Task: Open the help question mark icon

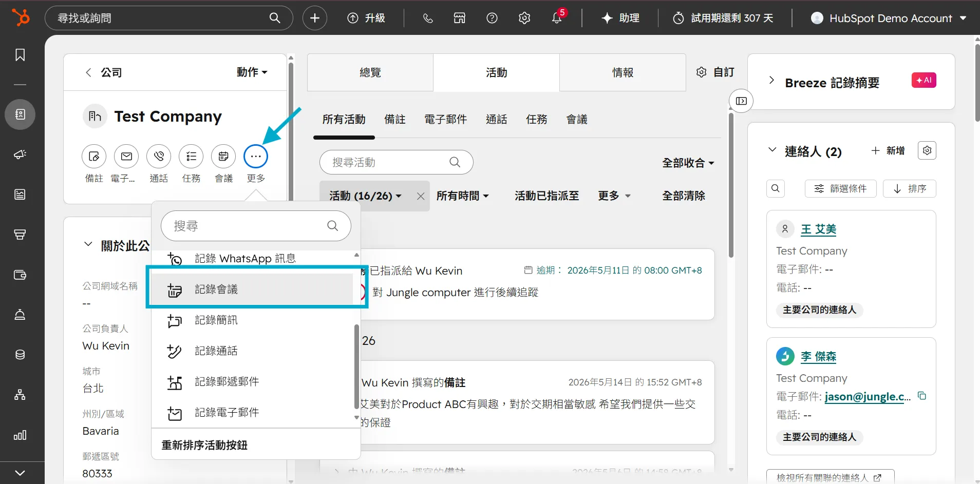Action: tap(492, 18)
